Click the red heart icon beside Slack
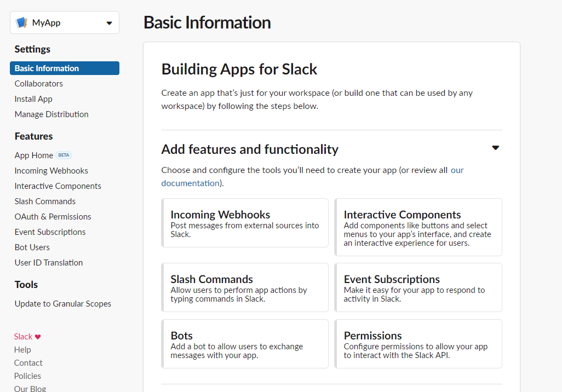The image size is (562, 392). click(x=38, y=337)
